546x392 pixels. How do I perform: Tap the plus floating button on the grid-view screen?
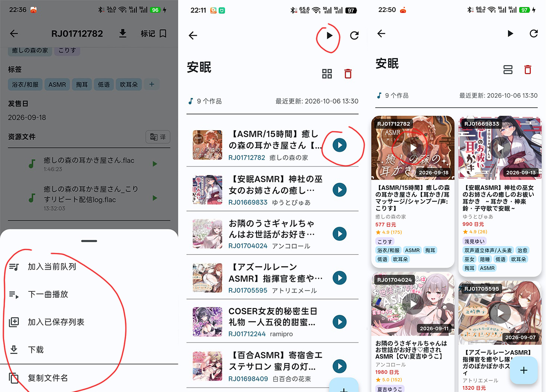coord(524,370)
